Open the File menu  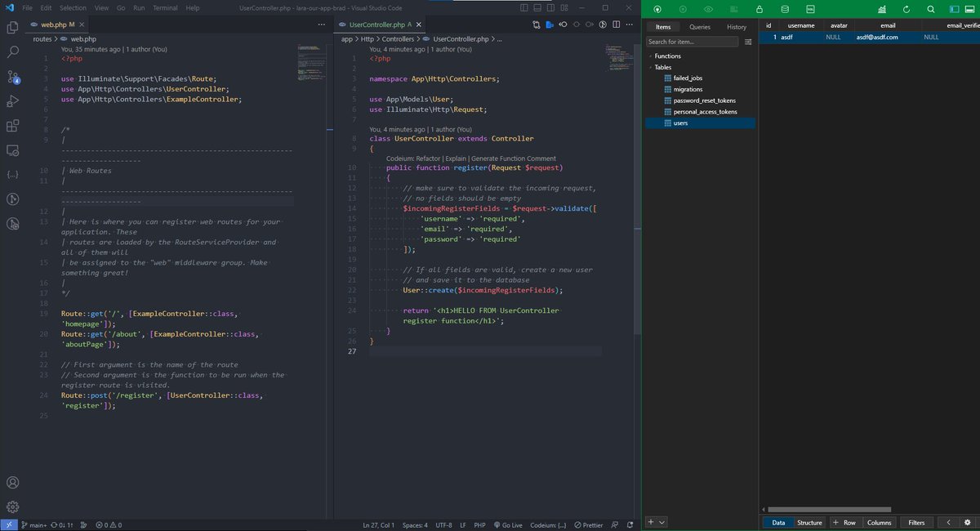point(28,7)
